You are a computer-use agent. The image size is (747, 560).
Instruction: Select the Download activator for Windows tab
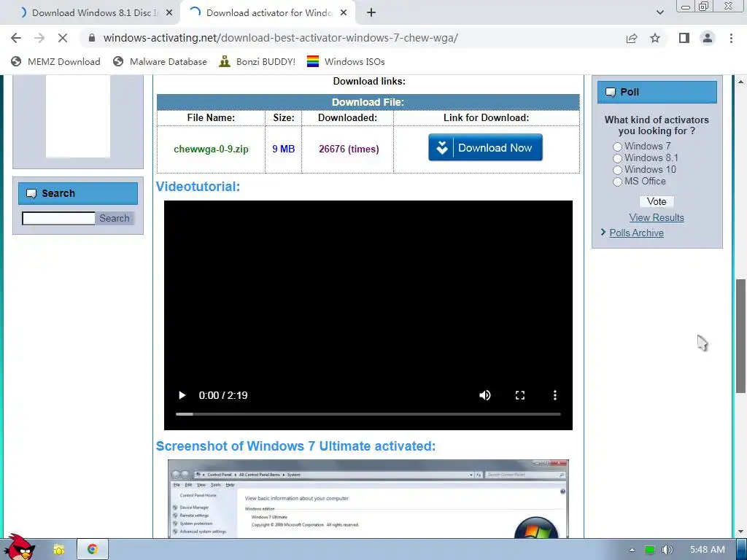[268, 13]
